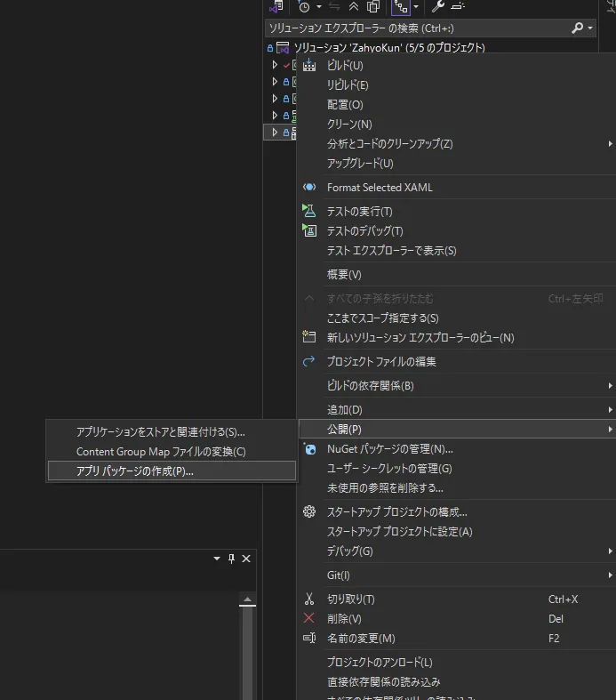The image size is (616, 700).
Task: Click the edit project file arrow icon
Action: tap(308, 361)
